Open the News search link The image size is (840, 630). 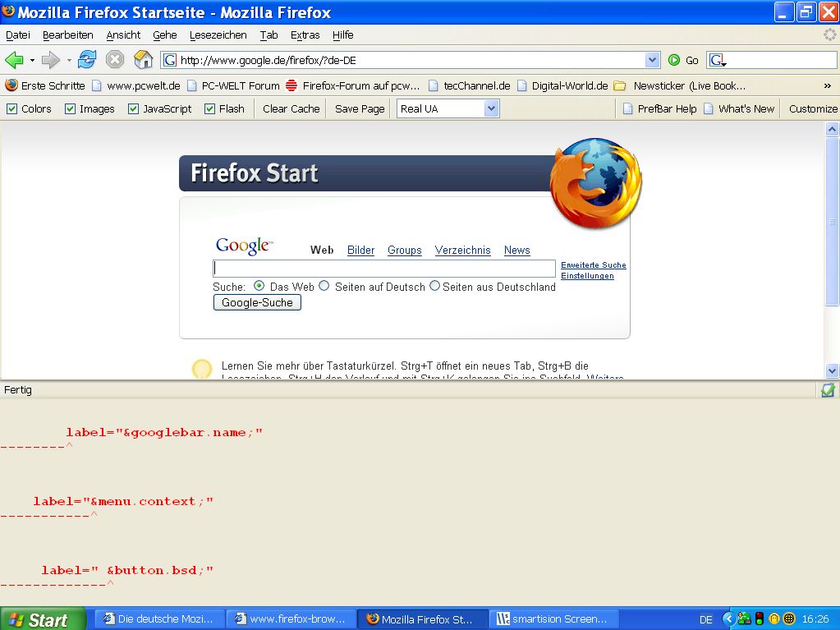coord(517,251)
